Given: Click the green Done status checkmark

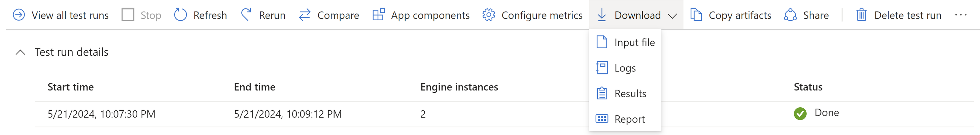Looking at the screenshot, I should (x=800, y=113).
